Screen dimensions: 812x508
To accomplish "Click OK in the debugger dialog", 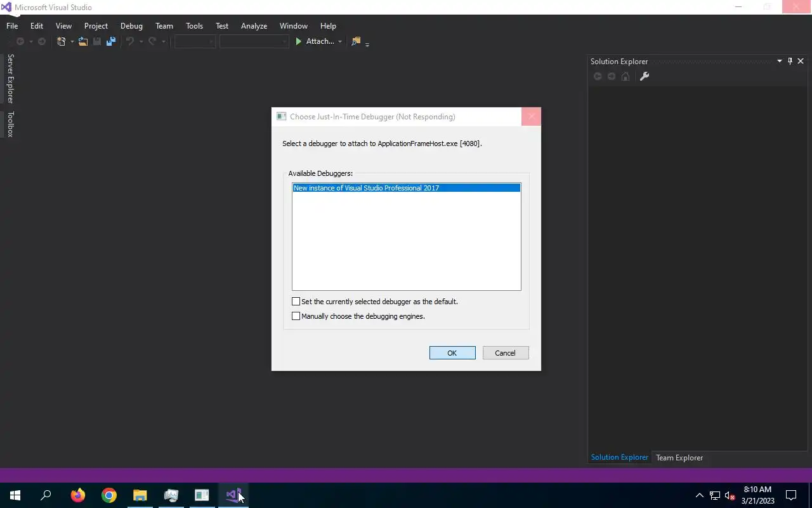I will pos(452,353).
